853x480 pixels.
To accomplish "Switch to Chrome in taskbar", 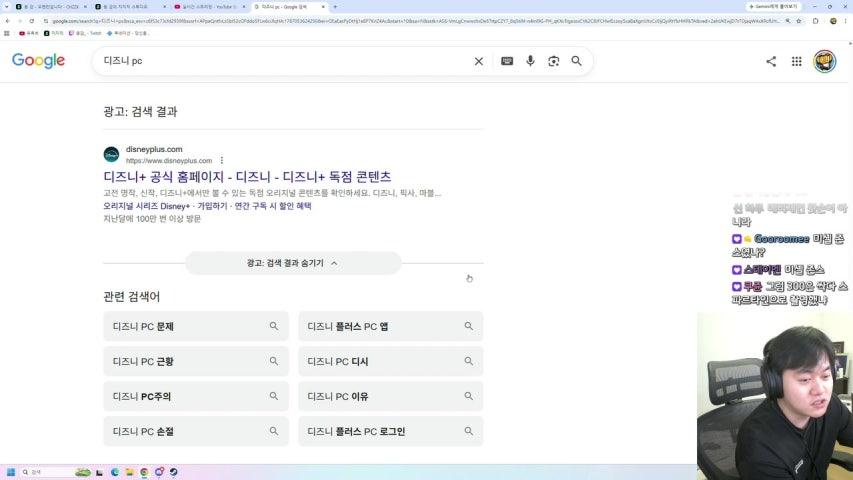I will (144, 472).
